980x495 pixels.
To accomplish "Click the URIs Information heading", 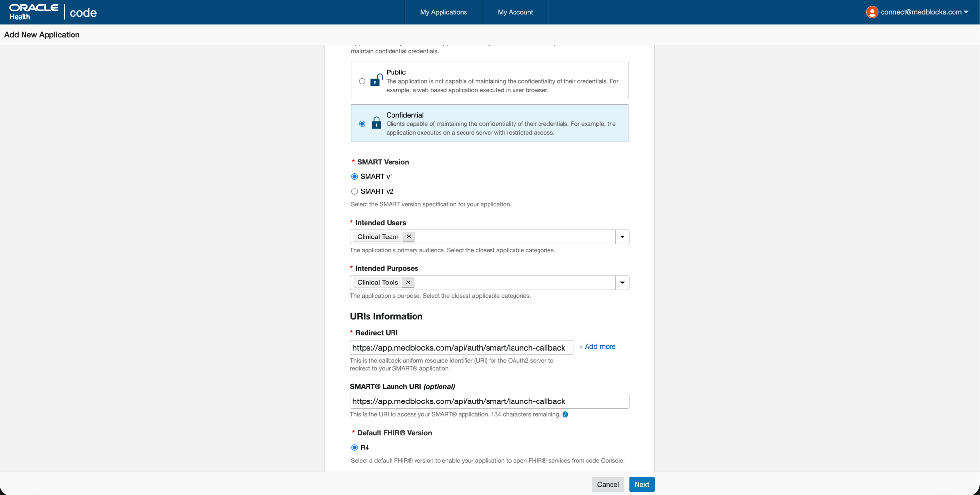I will click(x=386, y=316).
